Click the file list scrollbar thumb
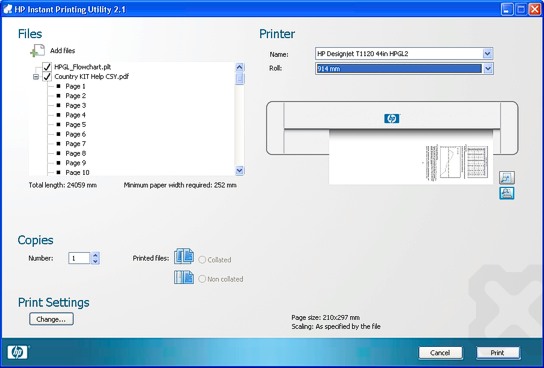The height and width of the screenshot is (368, 544). coord(239,79)
